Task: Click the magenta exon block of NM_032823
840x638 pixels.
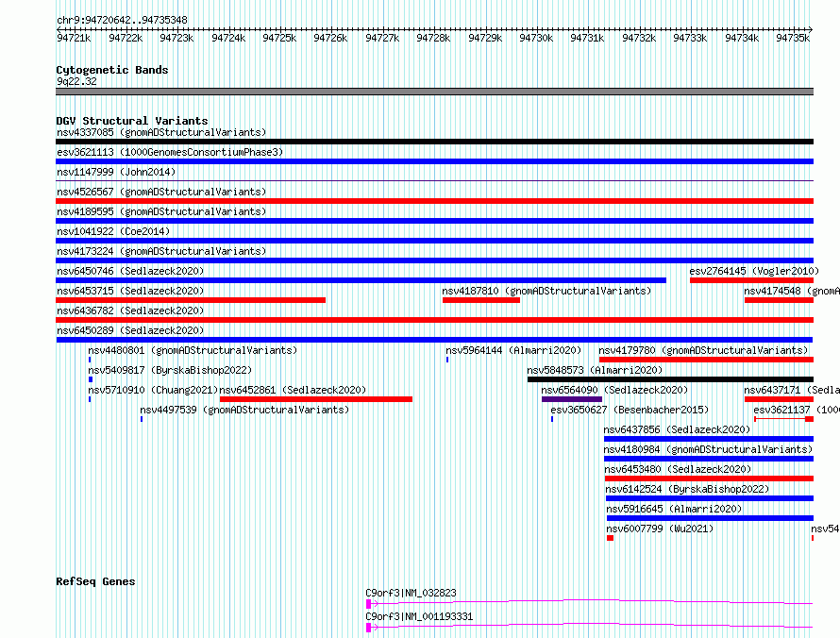Action: click(369, 604)
